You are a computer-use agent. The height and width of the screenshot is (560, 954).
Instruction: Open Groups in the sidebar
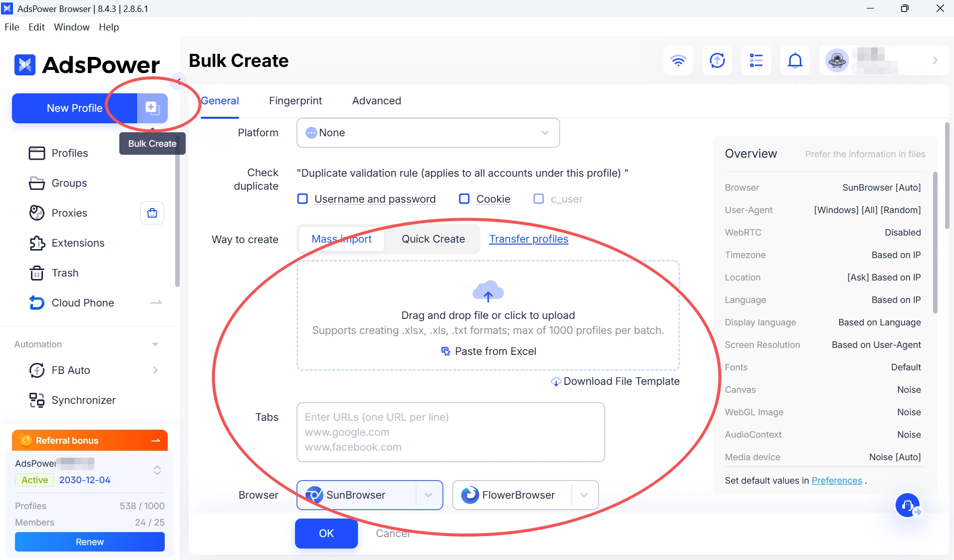tap(69, 183)
